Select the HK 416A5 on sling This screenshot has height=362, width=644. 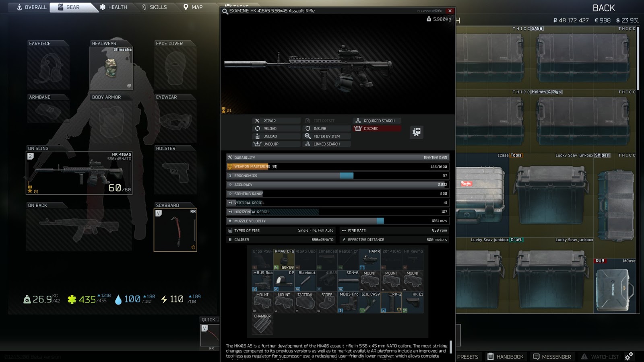point(79,173)
